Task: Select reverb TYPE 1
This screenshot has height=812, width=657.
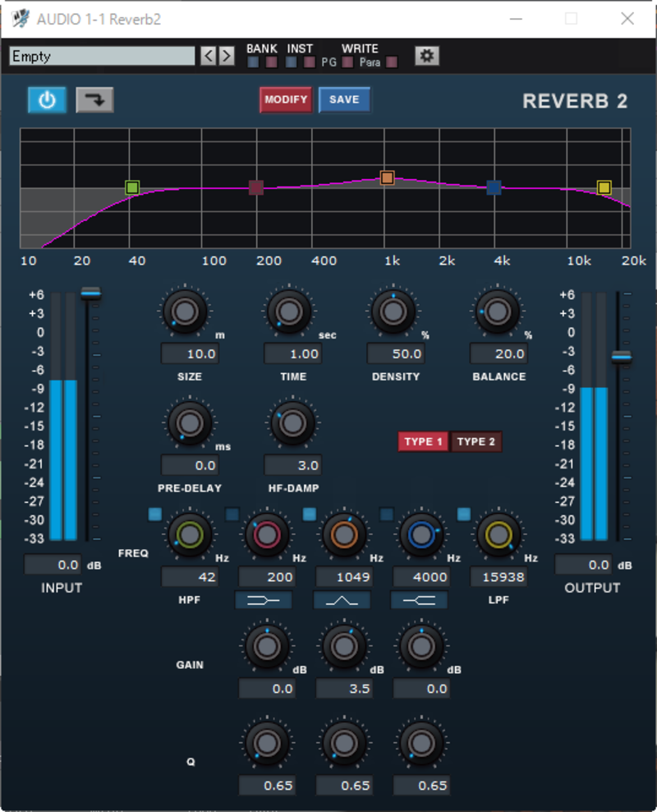Action: [423, 441]
